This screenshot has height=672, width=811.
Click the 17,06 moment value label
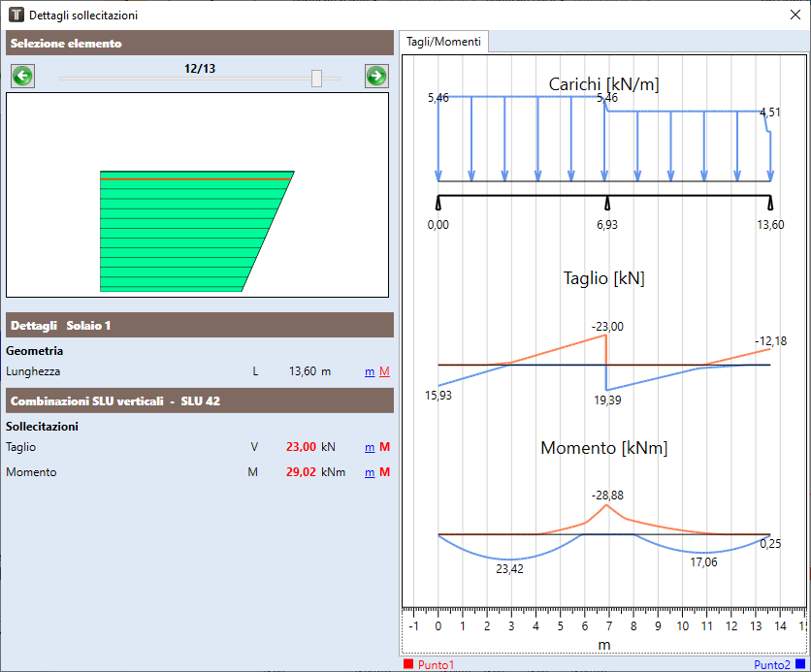(704, 562)
